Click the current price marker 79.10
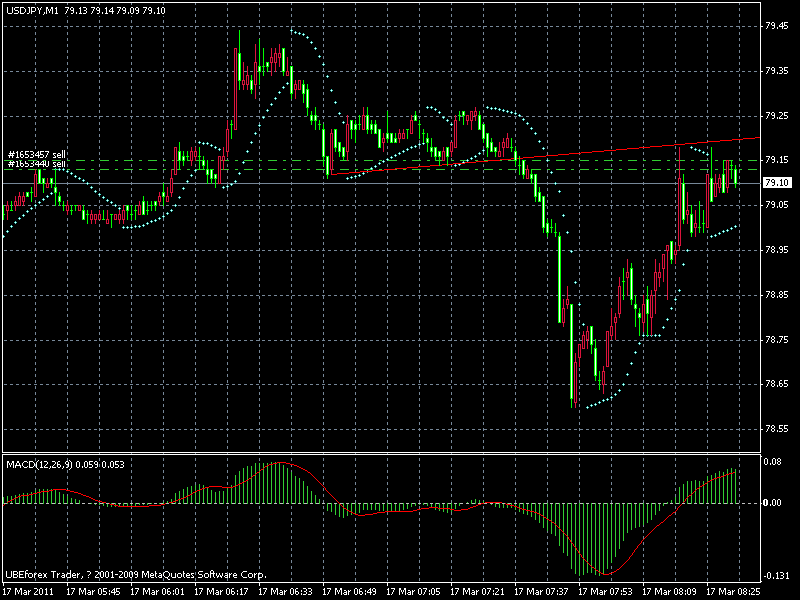Screen dimensions: 800x600 coord(777,183)
